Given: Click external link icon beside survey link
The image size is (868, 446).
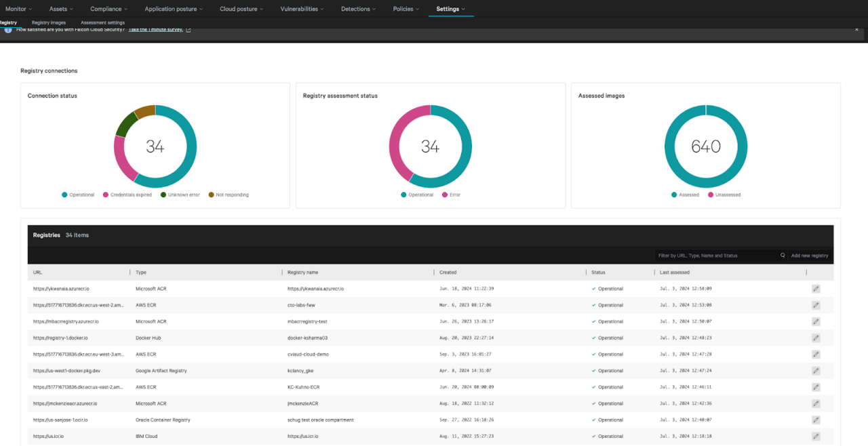Looking at the screenshot, I should click(x=189, y=30).
